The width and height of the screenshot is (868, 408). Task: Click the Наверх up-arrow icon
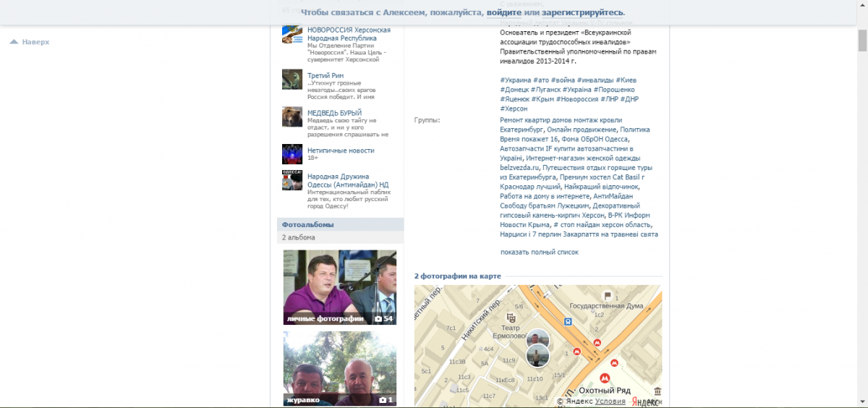tap(14, 42)
